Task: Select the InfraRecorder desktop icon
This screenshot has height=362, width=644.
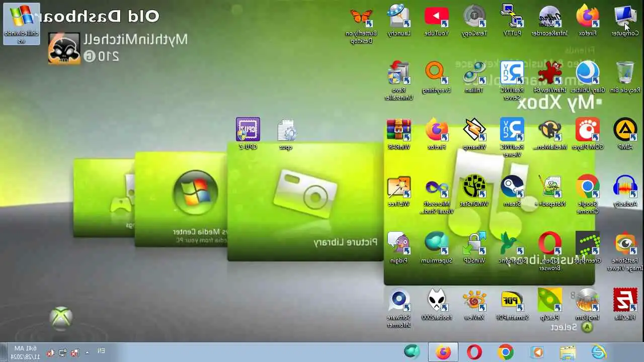Action: (x=549, y=21)
